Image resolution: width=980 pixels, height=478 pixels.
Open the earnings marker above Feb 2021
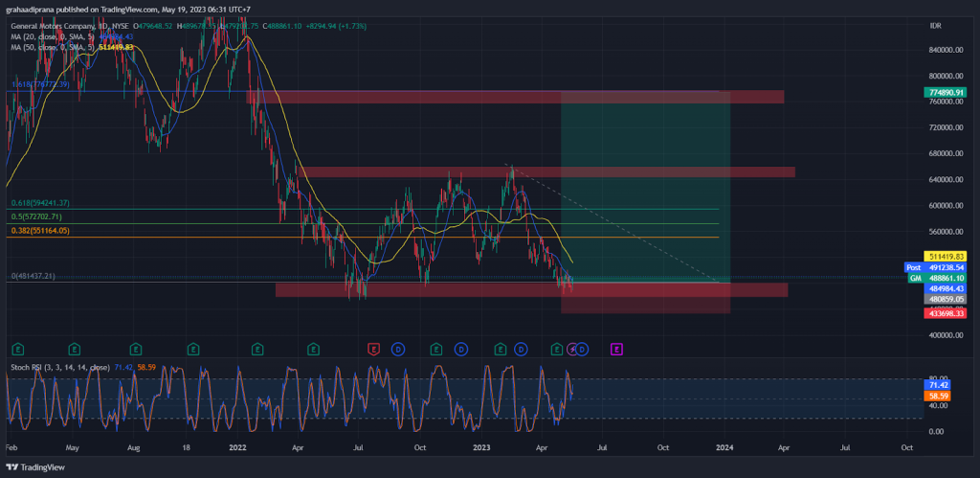[18, 349]
